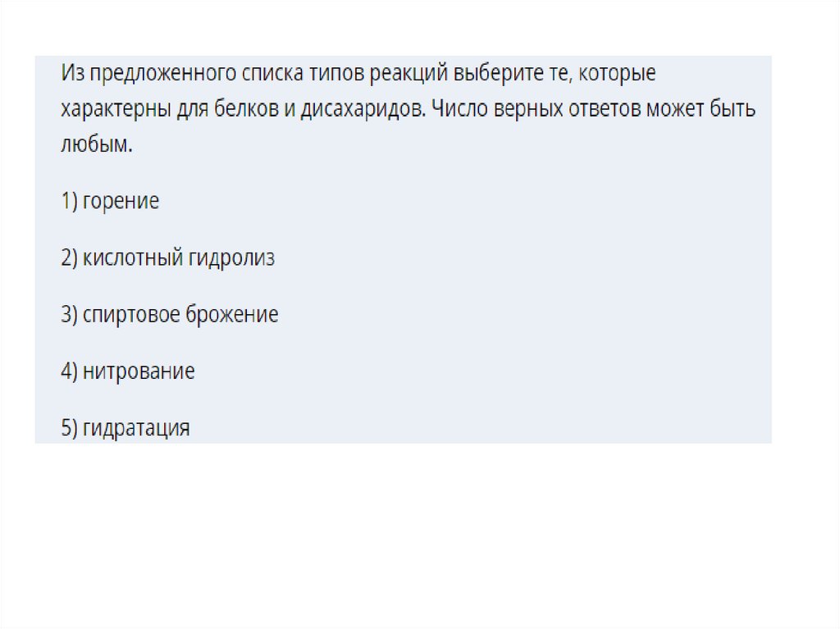The height and width of the screenshot is (629, 840).
Task: Click the word 'выберите' in the question
Action: [x=491, y=73]
